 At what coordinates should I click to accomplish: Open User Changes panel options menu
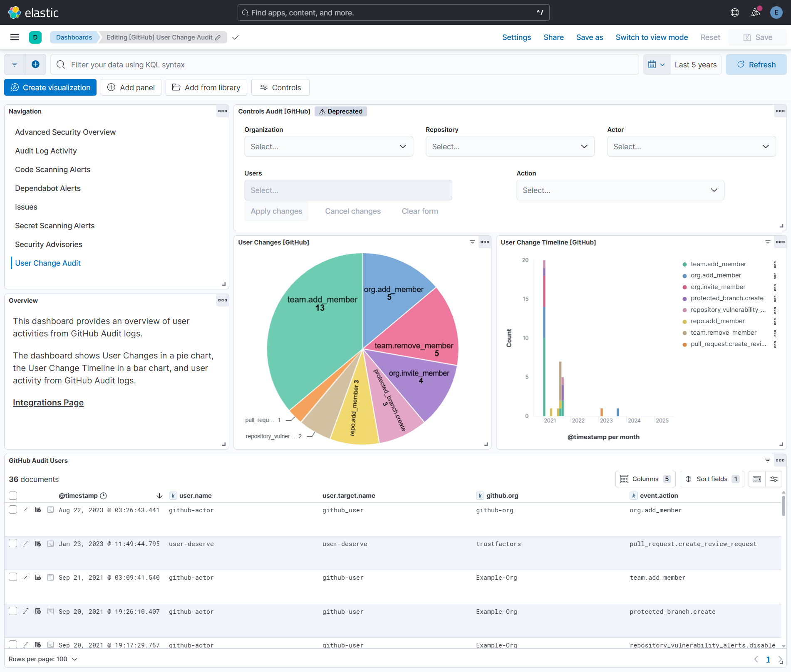(485, 242)
